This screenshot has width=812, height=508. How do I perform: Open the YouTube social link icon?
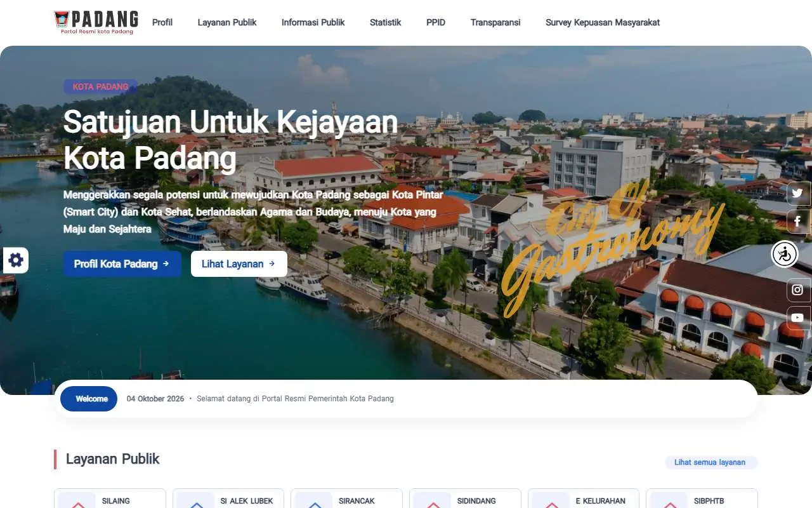point(797,317)
